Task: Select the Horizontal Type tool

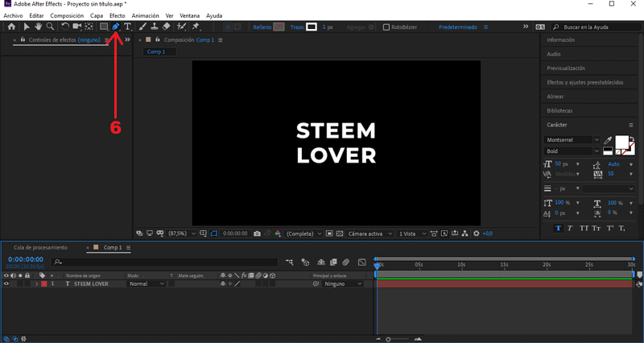Action: (x=127, y=27)
